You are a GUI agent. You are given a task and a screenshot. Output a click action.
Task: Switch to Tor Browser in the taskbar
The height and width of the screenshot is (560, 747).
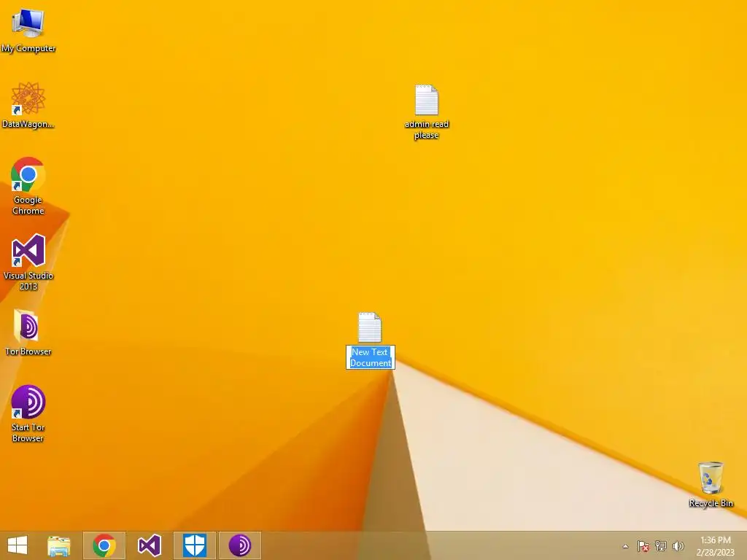point(239,545)
